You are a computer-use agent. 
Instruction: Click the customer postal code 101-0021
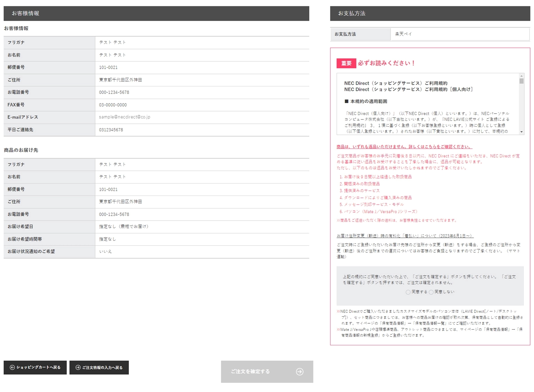tap(108, 67)
